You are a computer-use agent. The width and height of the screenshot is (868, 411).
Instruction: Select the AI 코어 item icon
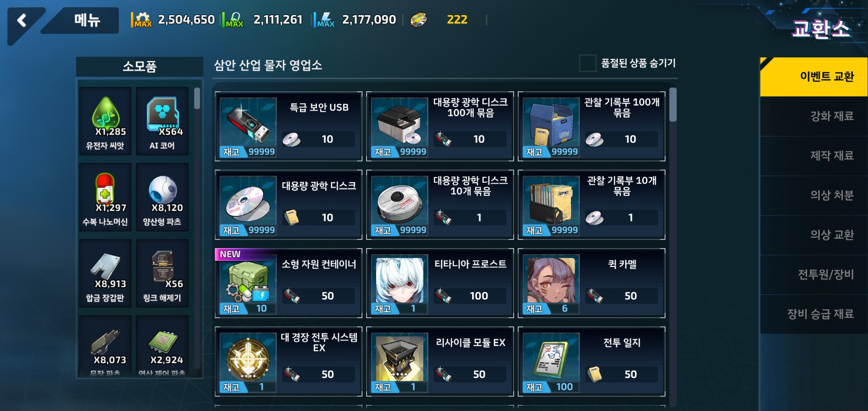point(162,113)
